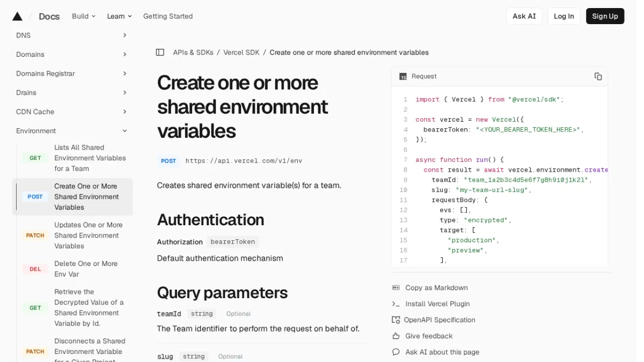
Task: Click Ask AI about this page
Action: 442,352
